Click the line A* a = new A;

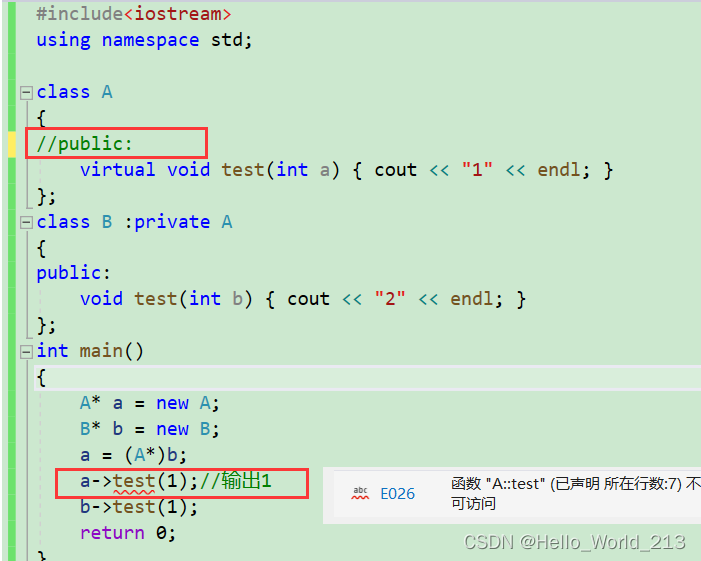click(x=149, y=403)
